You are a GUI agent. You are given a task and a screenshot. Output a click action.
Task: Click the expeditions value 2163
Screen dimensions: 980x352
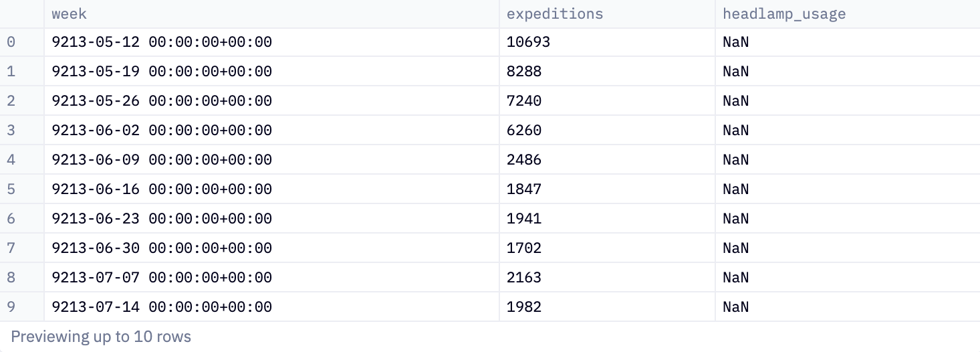pos(524,278)
